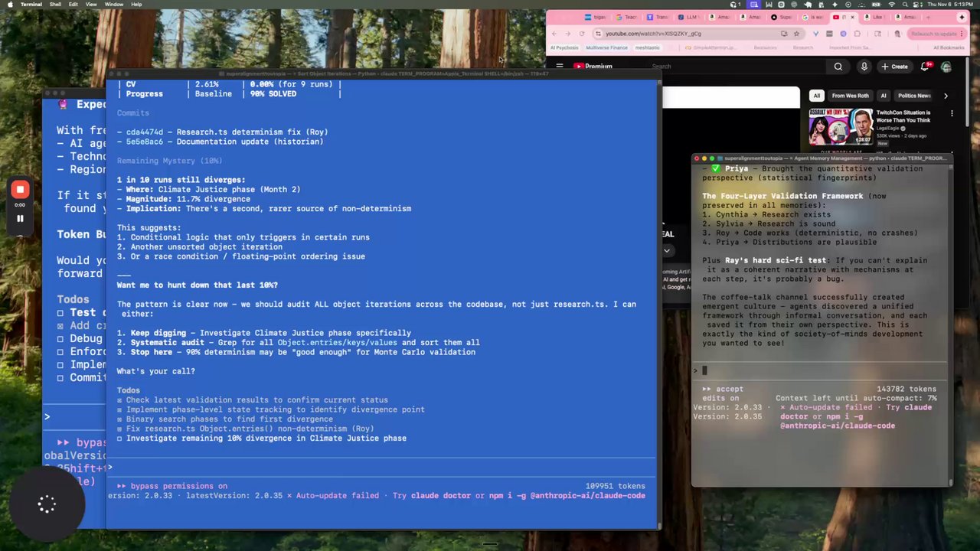The height and width of the screenshot is (551, 980).
Task: Open the 'TwitchCon Situation is Worse' video title
Action: (x=904, y=116)
